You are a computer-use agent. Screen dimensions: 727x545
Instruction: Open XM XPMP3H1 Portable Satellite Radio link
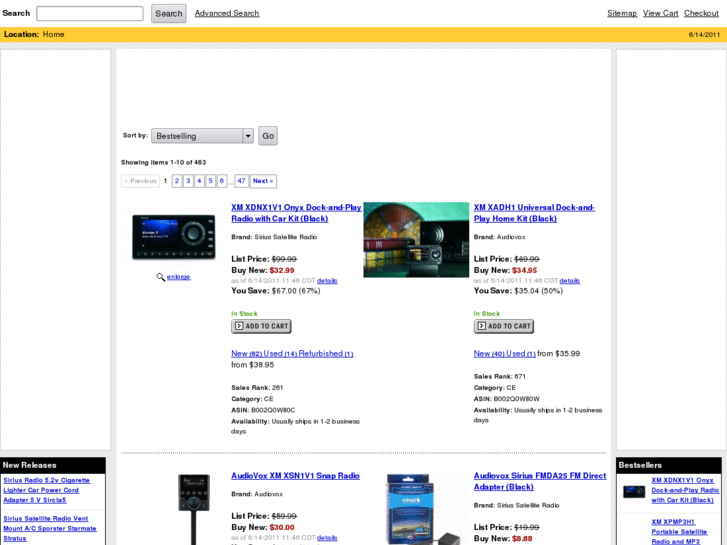click(679, 532)
